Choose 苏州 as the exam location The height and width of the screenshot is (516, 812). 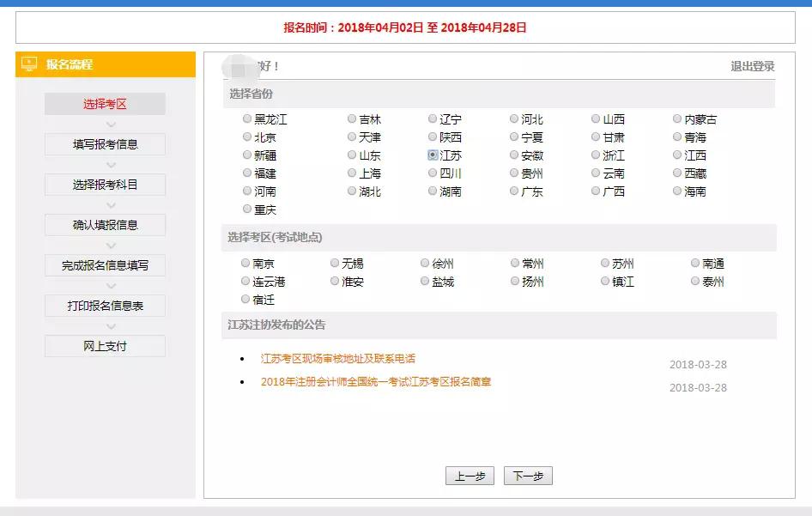point(604,264)
